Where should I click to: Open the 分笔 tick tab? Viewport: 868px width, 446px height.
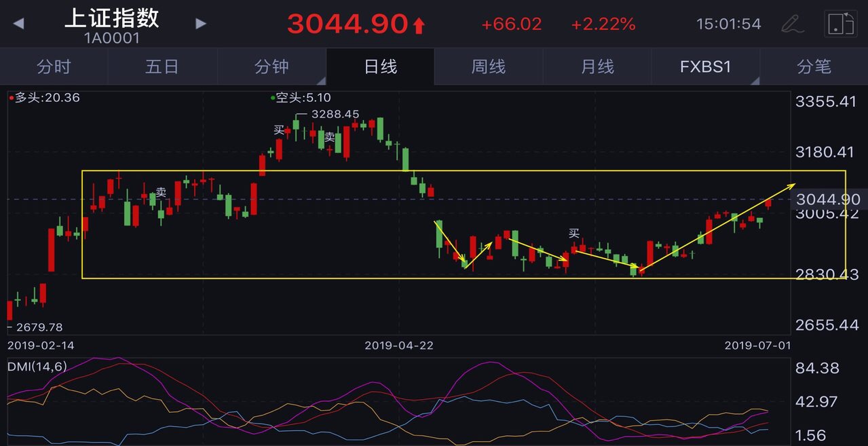click(814, 67)
